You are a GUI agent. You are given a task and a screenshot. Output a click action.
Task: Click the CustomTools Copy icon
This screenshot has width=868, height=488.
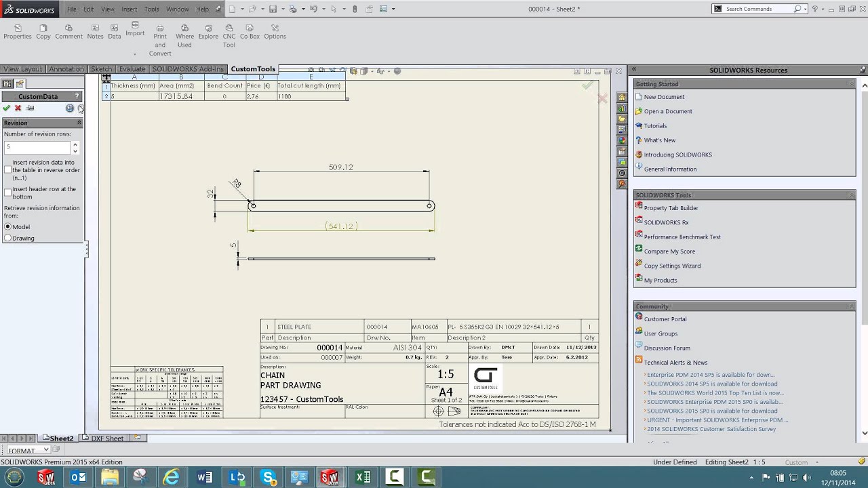43,32
